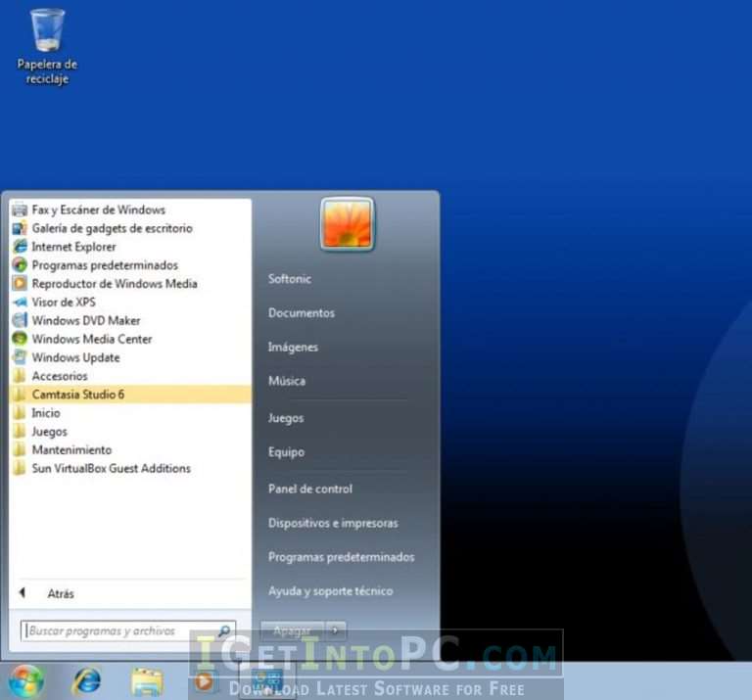Click the Windows Start orb
This screenshot has height=700, width=752.
tap(25, 680)
